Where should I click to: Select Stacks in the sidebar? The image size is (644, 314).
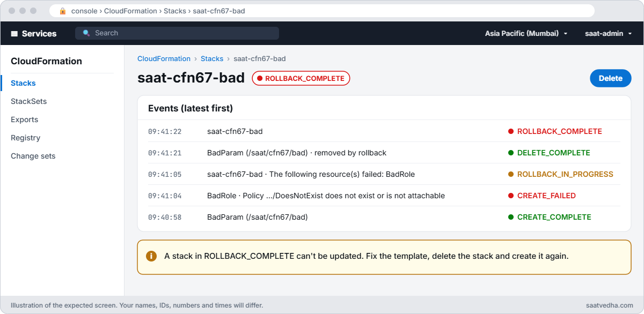(x=23, y=83)
